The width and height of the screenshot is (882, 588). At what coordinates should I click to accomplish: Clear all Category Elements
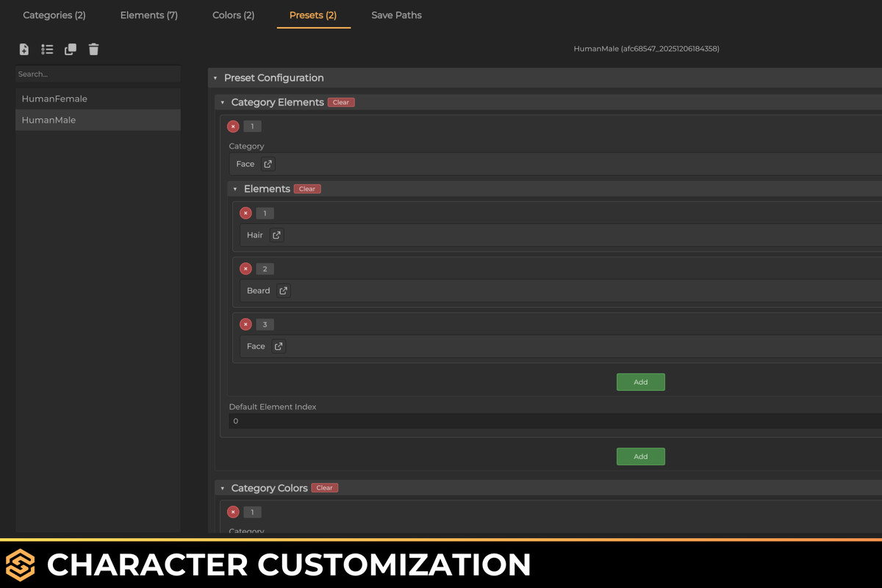coord(341,102)
